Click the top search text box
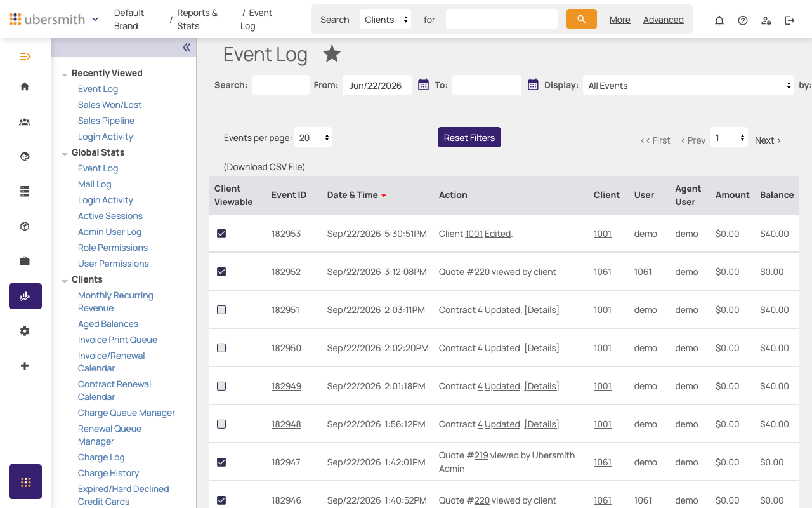This screenshot has height=508, width=812. [x=502, y=19]
